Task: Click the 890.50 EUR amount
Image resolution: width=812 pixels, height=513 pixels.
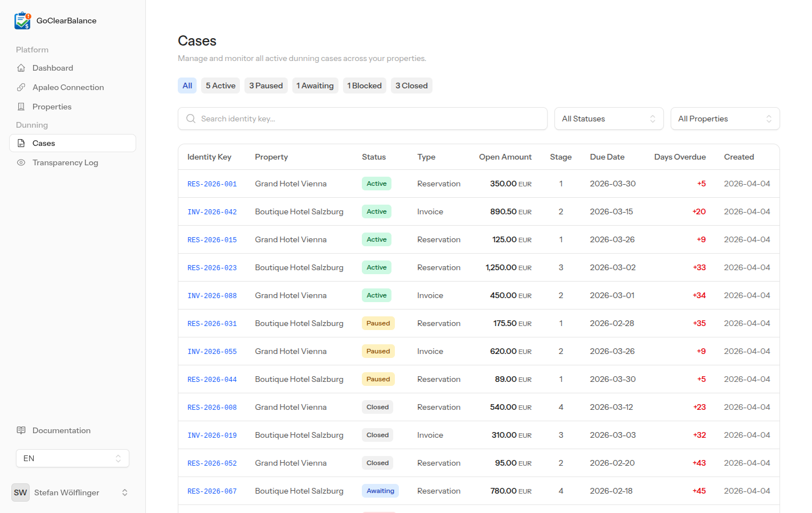Action: click(511, 211)
